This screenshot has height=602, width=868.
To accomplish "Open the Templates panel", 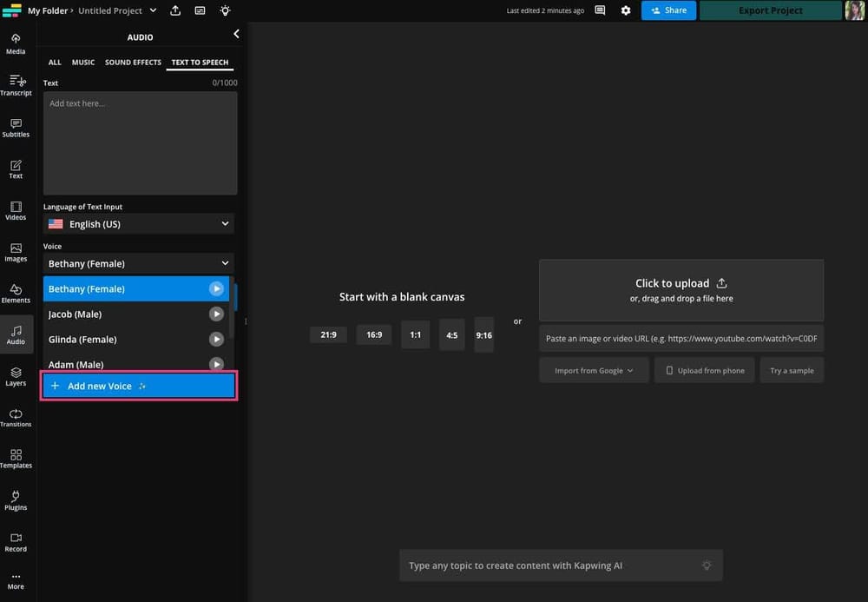I will pyautogui.click(x=16, y=459).
